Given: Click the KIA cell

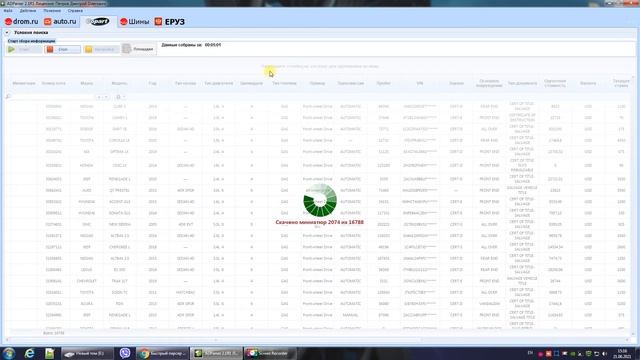Looking at the screenshot, I should pyautogui.click(x=87, y=152).
